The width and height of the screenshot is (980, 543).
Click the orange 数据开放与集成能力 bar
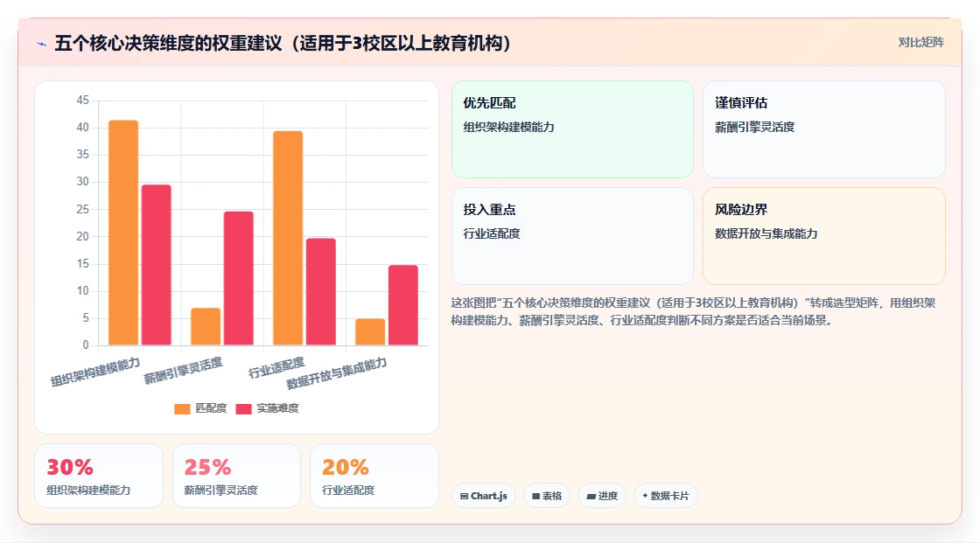[370, 331]
